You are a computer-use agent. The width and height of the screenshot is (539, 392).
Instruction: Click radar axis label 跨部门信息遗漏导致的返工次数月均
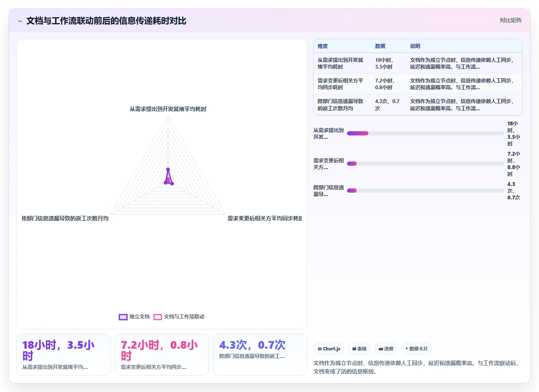click(x=65, y=218)
